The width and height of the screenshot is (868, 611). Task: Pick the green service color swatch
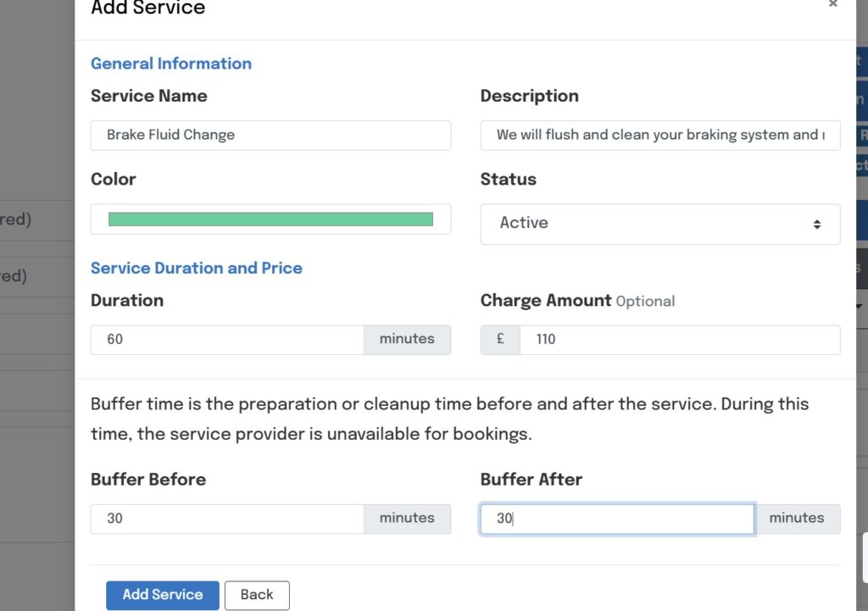click(x=270, y=219)
